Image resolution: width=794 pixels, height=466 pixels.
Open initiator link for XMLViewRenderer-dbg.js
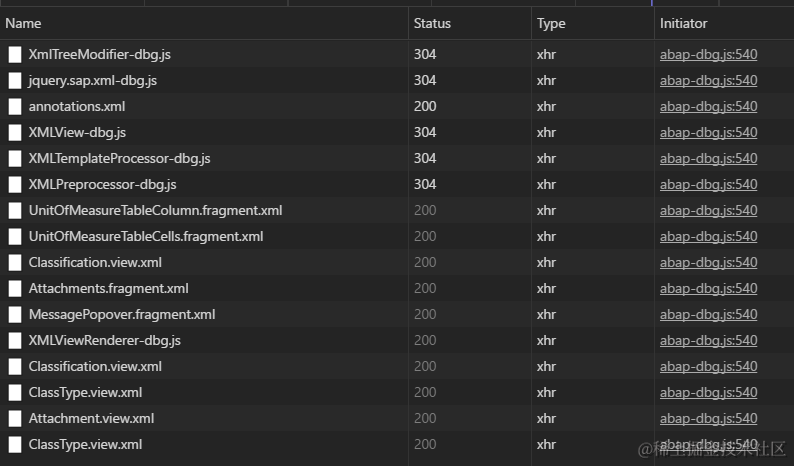708,340
